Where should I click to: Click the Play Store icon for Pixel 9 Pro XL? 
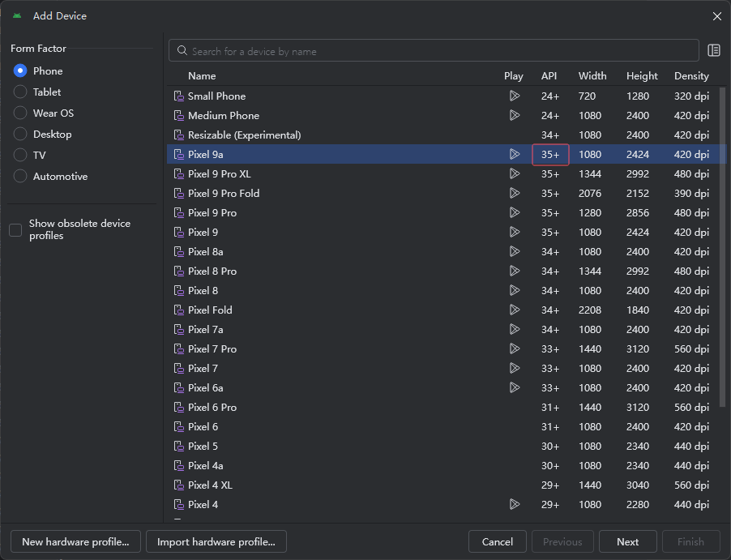pos(515,174)
